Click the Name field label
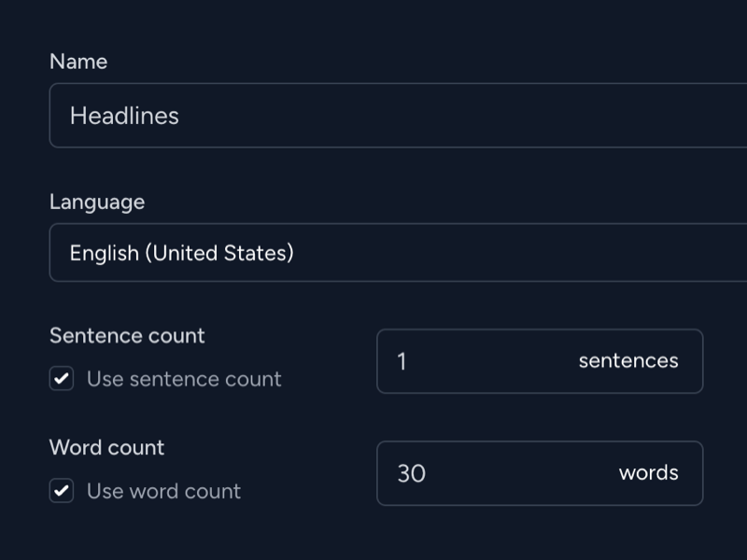 (78, 62)
